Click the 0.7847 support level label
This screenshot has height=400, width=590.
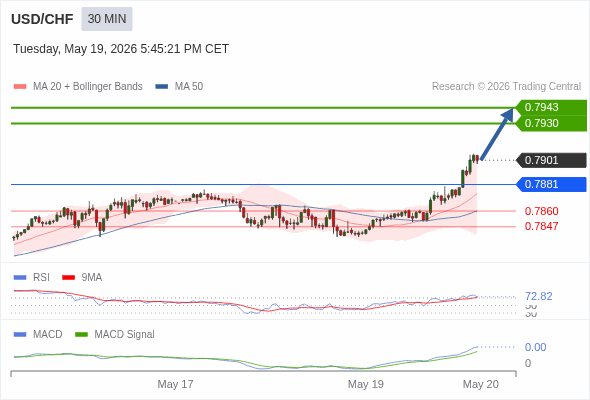[x=541, y=226]
